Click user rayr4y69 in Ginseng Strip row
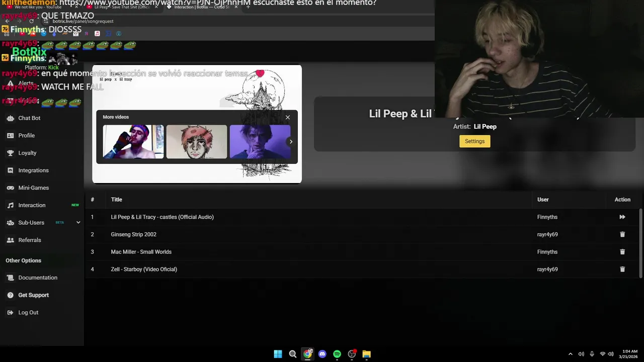The image size is (644, 362). point(547,234)
